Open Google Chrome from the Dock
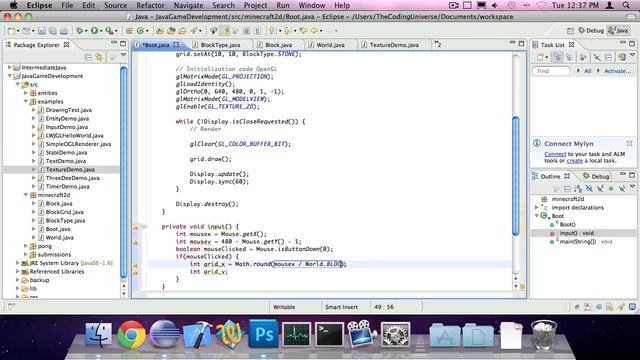Screen dimensions: 640x360 pos(131,335)
